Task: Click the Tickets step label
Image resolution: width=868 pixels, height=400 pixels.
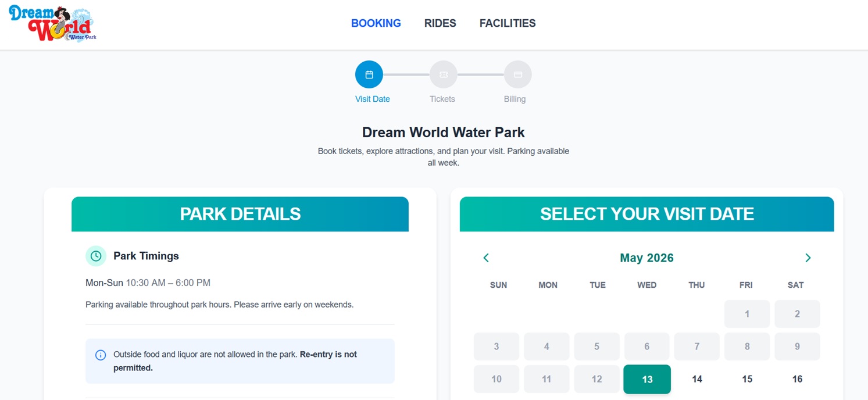Action: tap(442, 99)
